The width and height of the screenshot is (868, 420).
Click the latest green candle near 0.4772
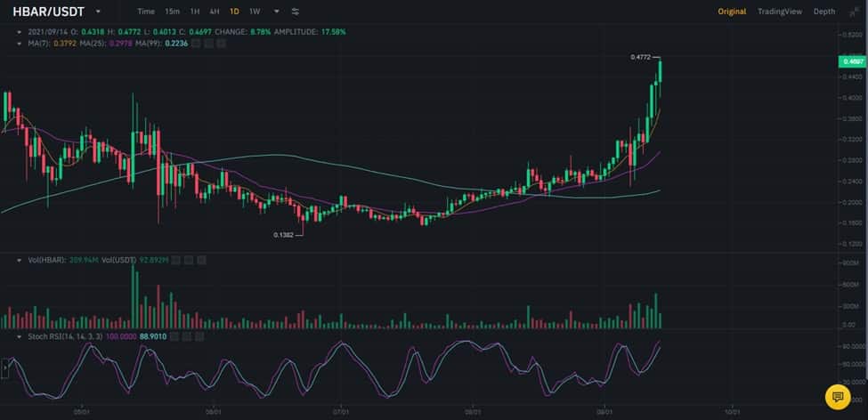660,72
